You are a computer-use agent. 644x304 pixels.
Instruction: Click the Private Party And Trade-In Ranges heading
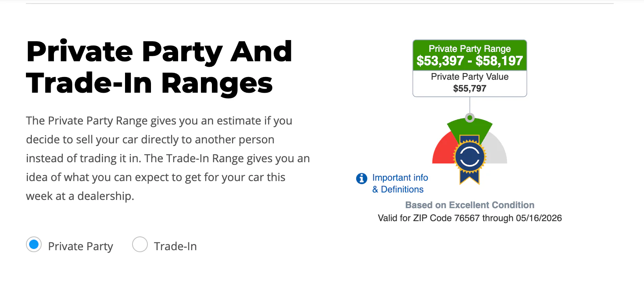159,67
